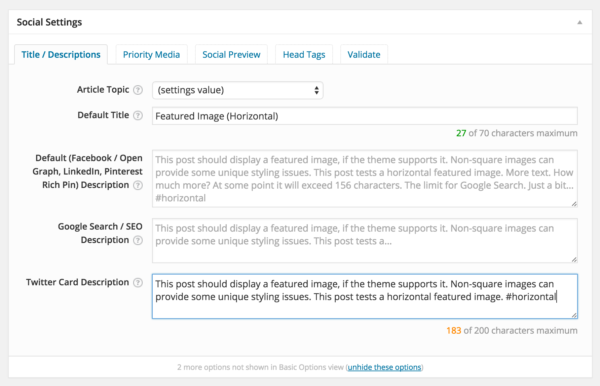Click help icon beside Default Title
Viewport: 600px width, 386px height.
[138, 116]
